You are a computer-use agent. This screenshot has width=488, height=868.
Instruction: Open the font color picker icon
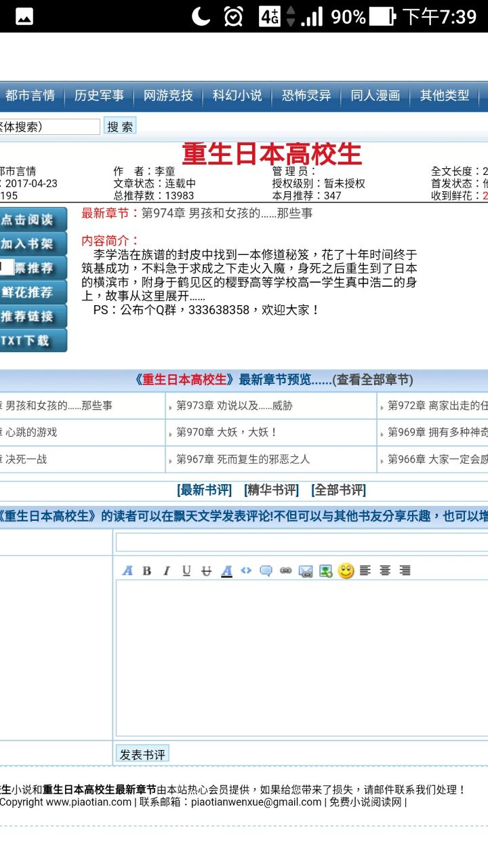[x=226, y=571]
